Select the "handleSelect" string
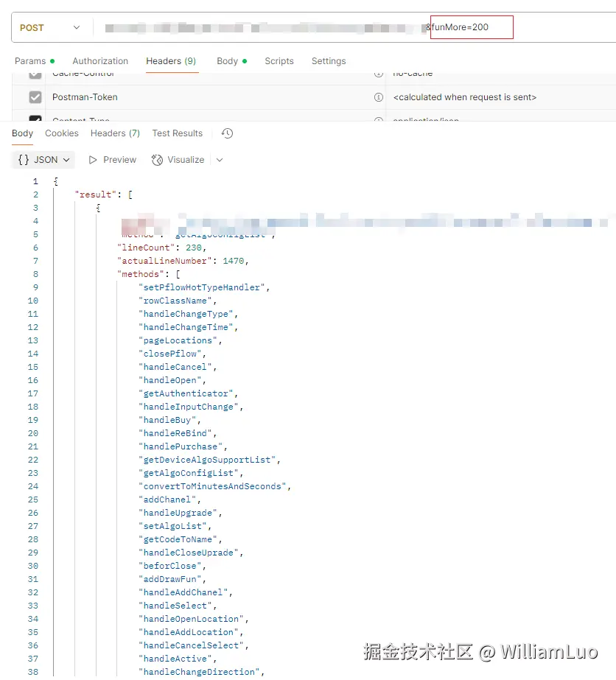 coord(175,606)
